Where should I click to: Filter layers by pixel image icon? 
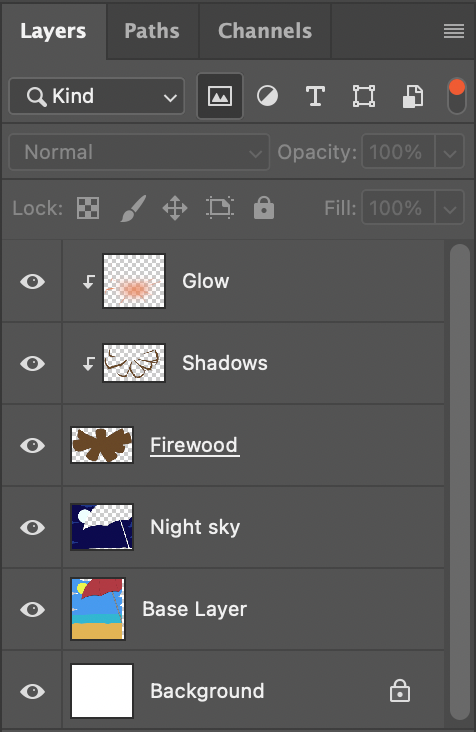tap(220, 96)
